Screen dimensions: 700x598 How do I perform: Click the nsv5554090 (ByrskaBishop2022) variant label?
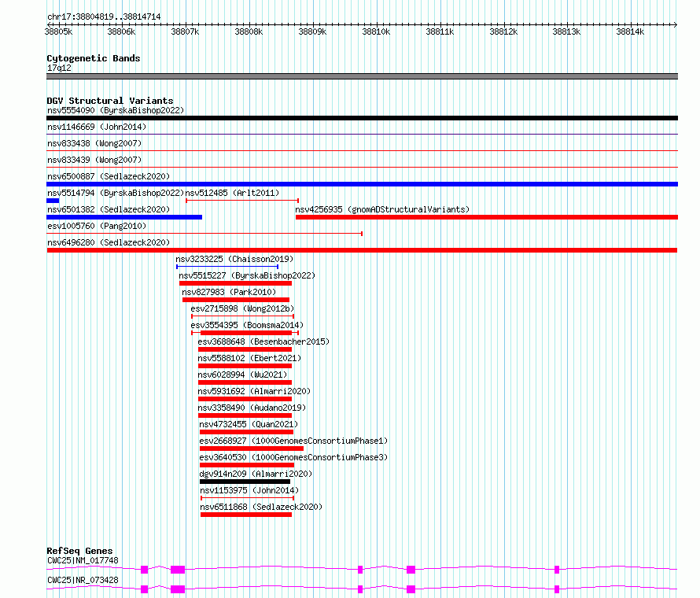116,110
